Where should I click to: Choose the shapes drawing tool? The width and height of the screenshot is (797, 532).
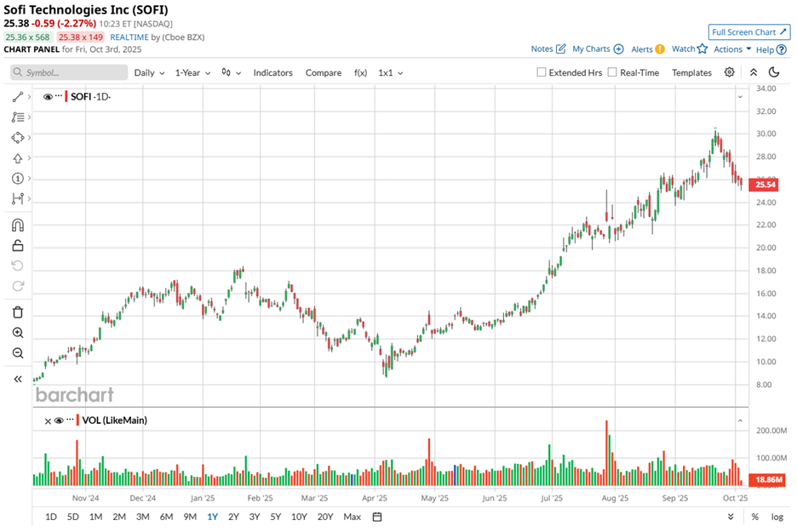click(18, 138)
